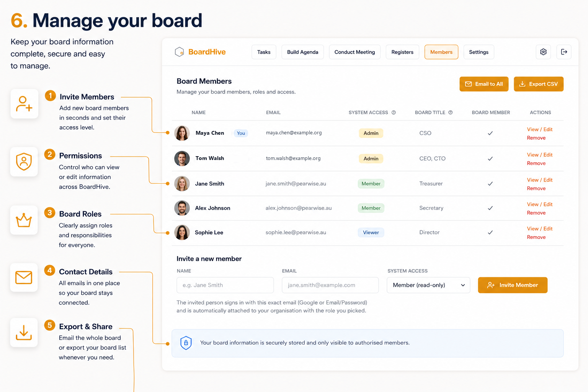The image size is (588, 392).
Task: Click the Invite Members person-plus icon
Action: (24, 104)
